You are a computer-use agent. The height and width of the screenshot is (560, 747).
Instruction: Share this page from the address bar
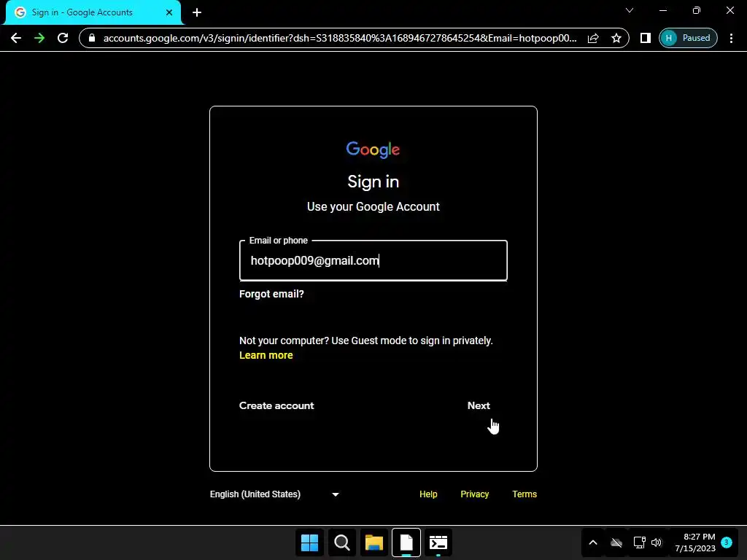[593, 38]
